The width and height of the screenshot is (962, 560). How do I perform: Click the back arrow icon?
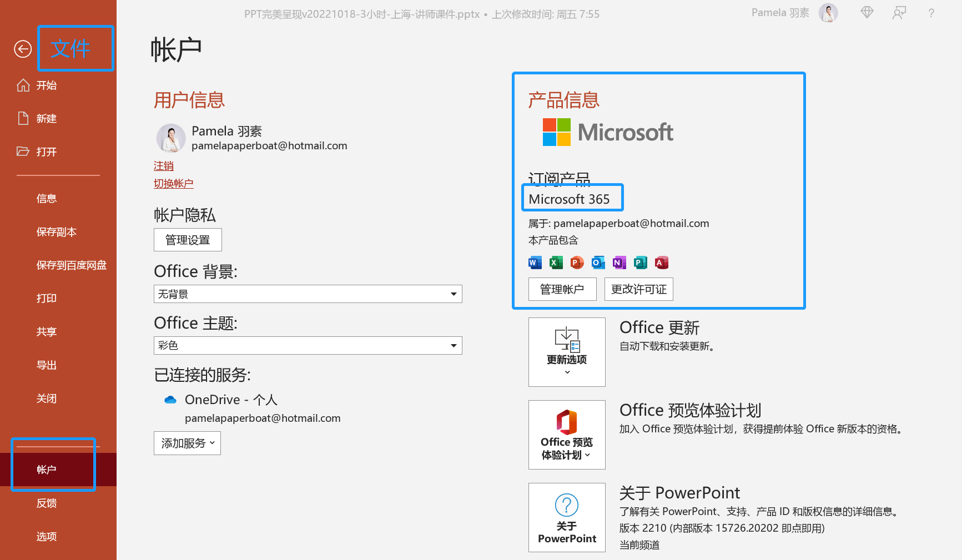[23, 49]
